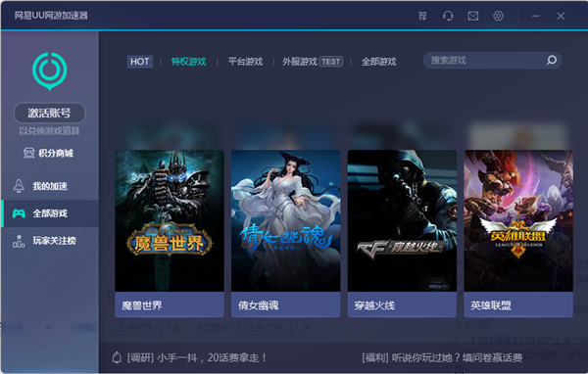Select 我的加速 in sidebar
The image size is (588, 374).
pyautogui.click(x=50, y=186)
